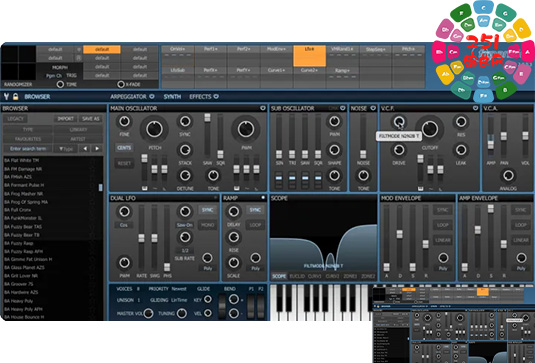The image size is (535, 363).
Task: Filter browser by ARTIST
Action: (78, 139)
